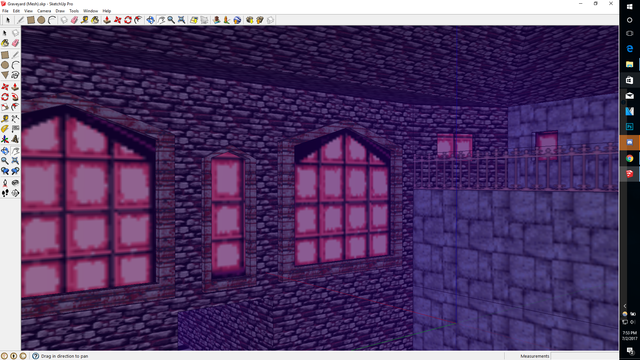Viewport: 640px width, 360px height.
Task: Select the Arc tool in top toolbar
Action: pyautogui.click(x=52, y=20)
